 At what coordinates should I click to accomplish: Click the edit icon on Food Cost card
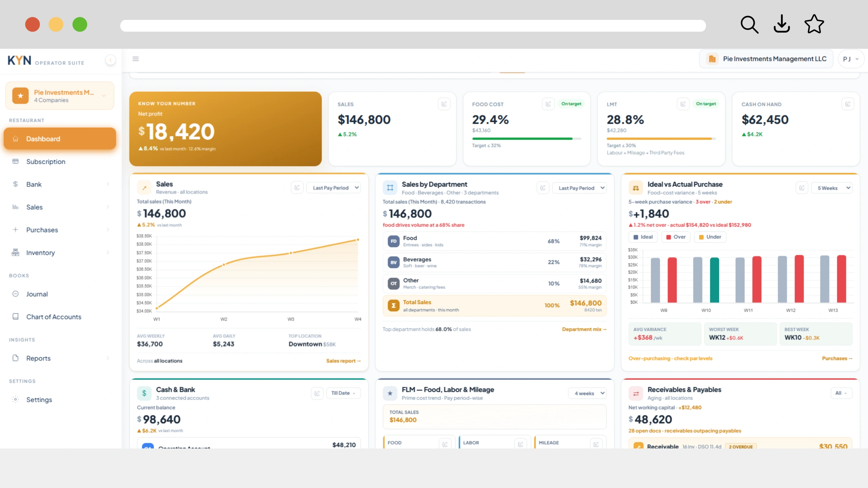[548, 104]
